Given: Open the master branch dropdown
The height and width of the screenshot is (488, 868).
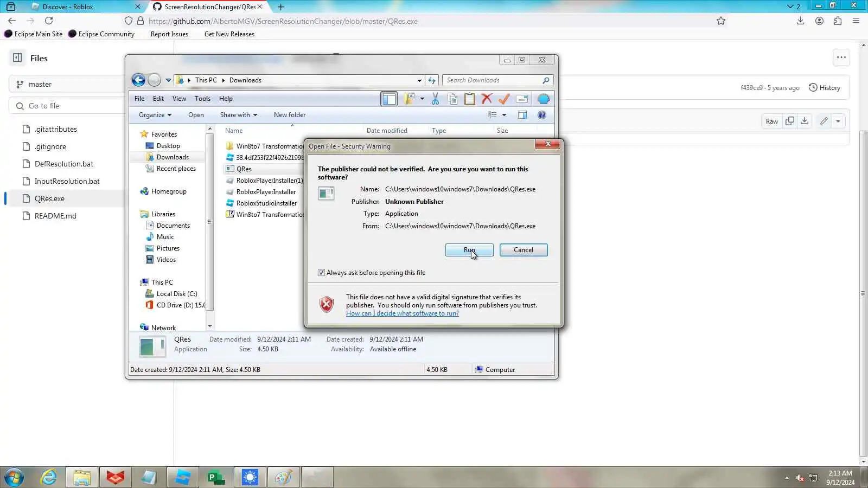Looking at the screenshot, I should (x=66, y=84).
